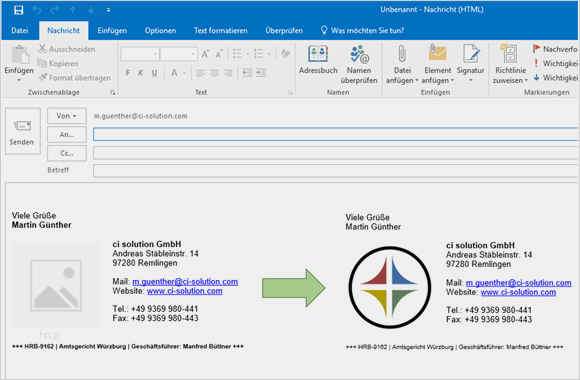Open the www.ci-solution.com link in left signature
The width and height of the screenshot is (580, 380).
click(x=185, y=291)
